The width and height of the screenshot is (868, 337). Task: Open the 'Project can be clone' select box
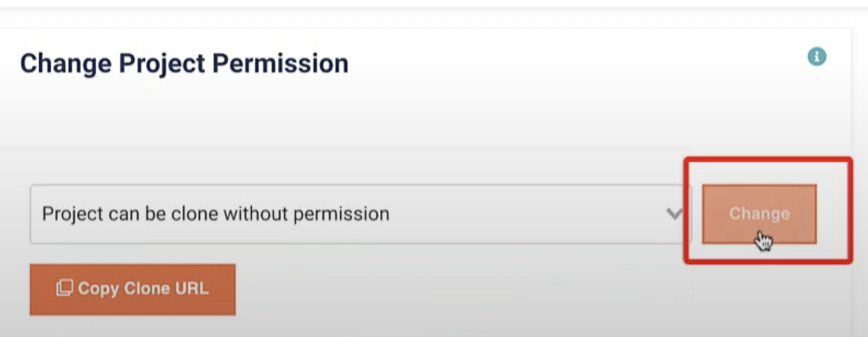[x=360, y=214]
